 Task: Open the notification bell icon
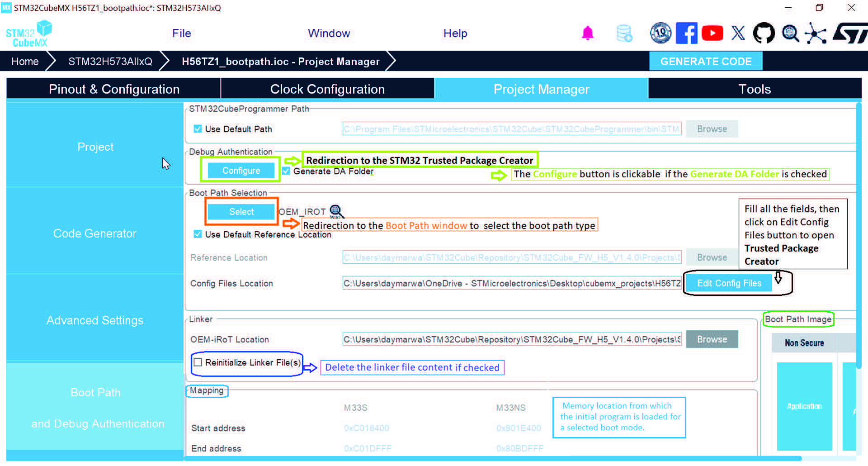[588, 33]
